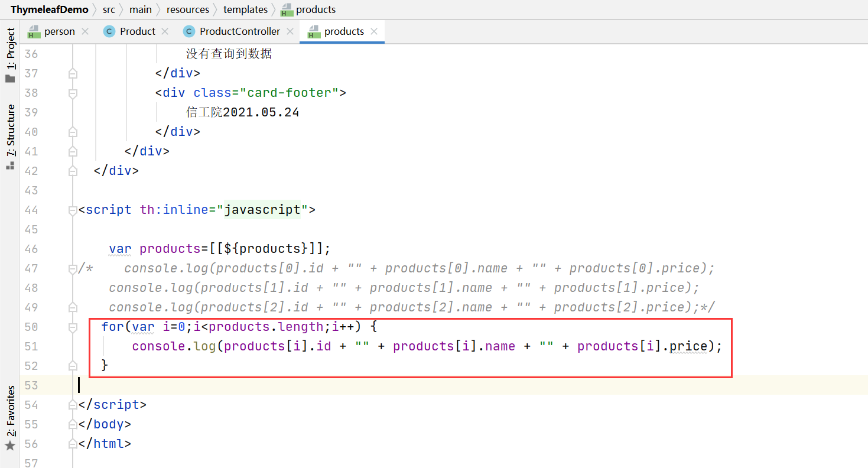Toggle fold marker at line 56

pos(73,444)
